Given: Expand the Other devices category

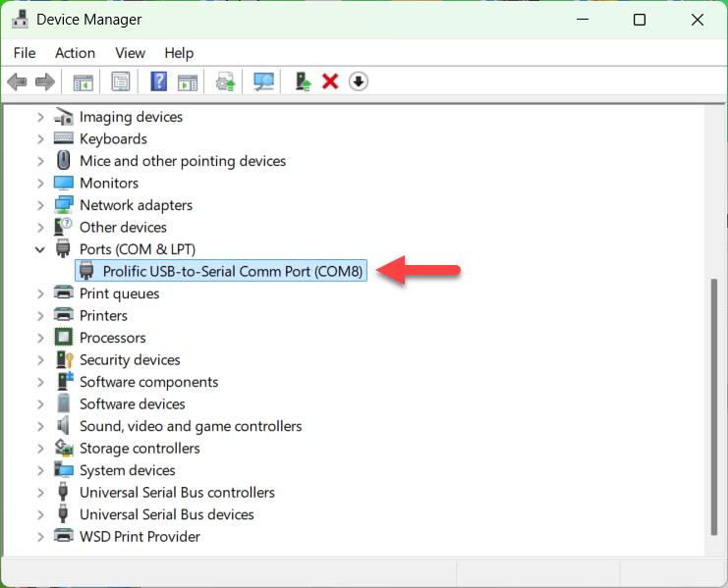Looking at the screenshot, I should tap(40, 227).
